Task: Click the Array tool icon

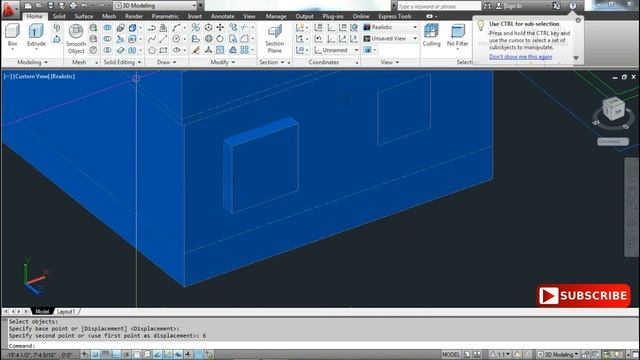Action: point(244,50)
